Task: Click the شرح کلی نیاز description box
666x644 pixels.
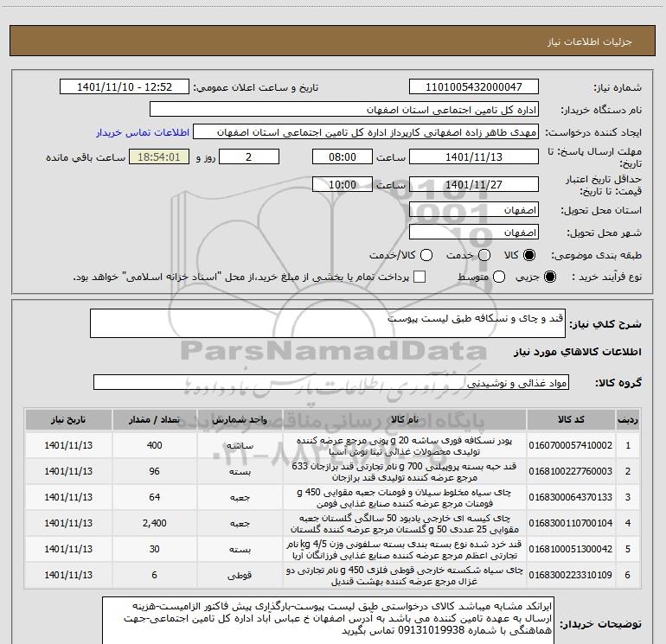Action: [x=328, y=323]
